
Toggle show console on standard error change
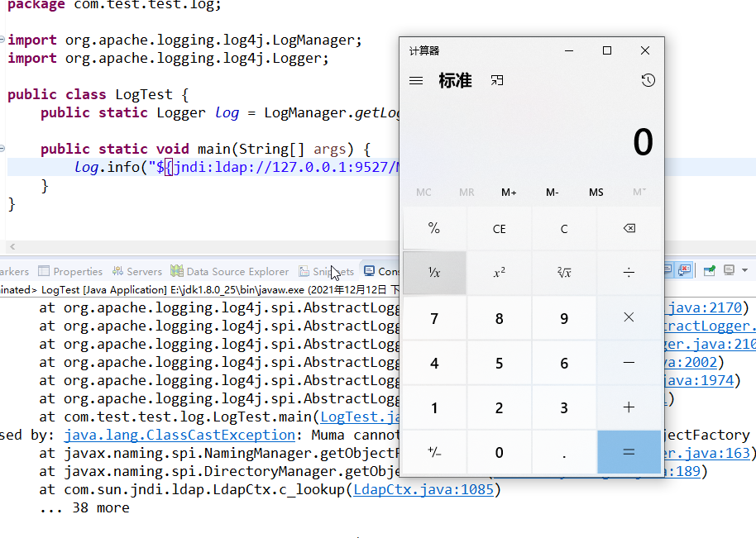pyautogui.click(x=685, y=270)
